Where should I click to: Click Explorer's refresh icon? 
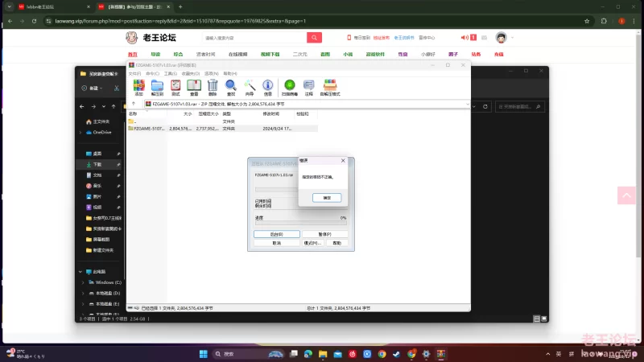[x=485, y=106]
